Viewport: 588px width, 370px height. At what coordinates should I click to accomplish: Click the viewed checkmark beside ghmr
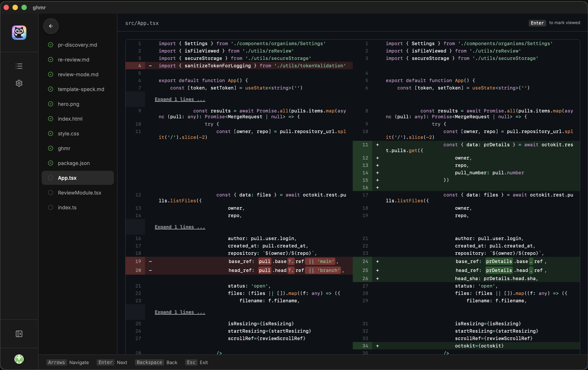(50, 148)
